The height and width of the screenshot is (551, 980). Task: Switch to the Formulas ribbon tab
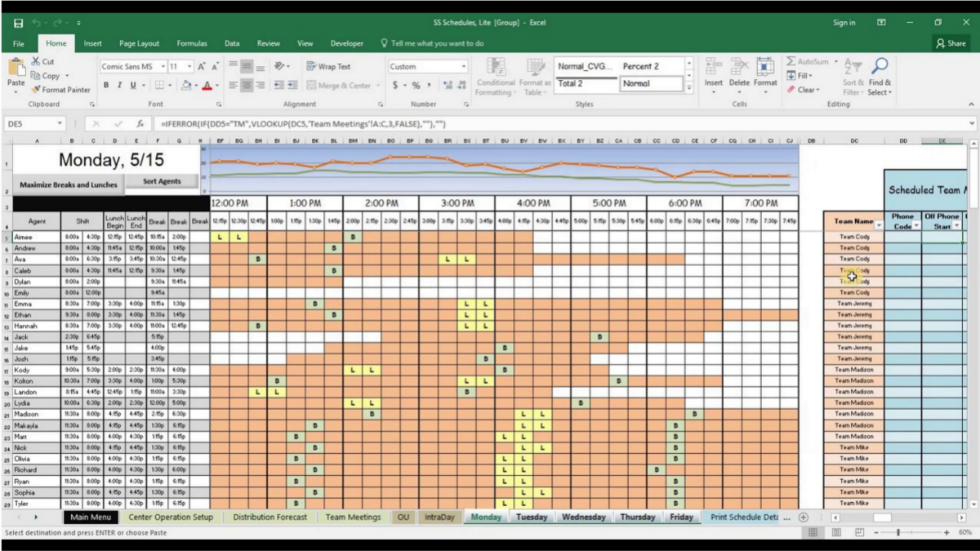click(x=192, y=43)
